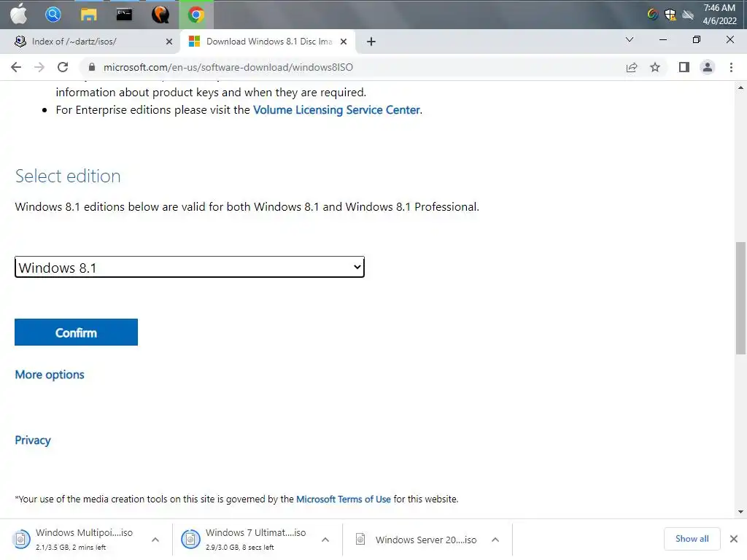
Task: Open the orange-black app icon in taskbar
Action: (x=160, y=15)
